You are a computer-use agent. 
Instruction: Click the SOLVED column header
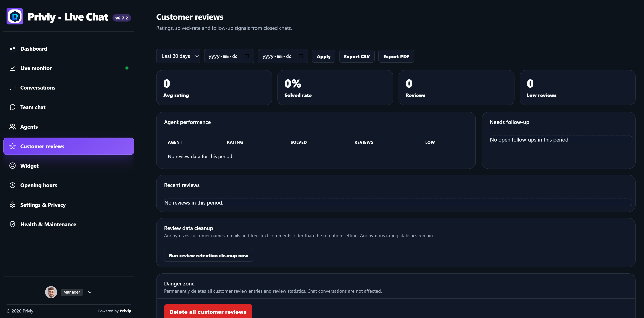[x=298, y=142]
